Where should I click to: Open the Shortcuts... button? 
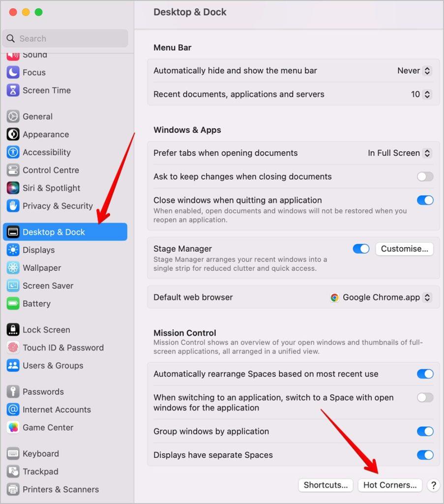point(326,485)
